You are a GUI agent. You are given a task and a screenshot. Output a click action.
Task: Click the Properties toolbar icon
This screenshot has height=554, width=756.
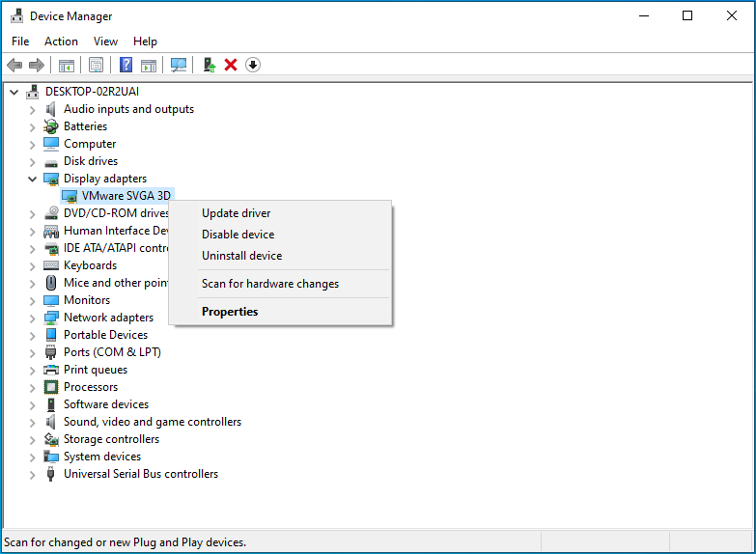point(96,65)
